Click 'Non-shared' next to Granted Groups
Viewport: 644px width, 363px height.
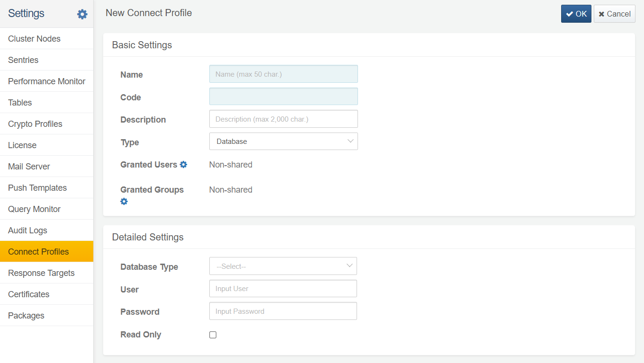point(231,190)
